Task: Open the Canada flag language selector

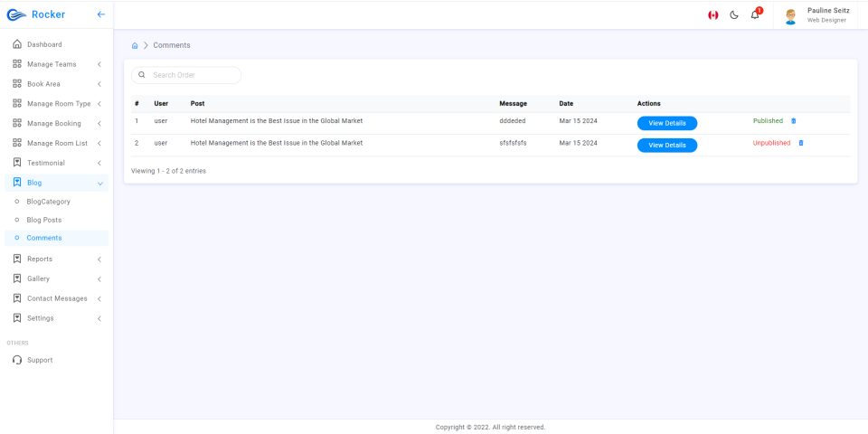Action: pos(713,15)
